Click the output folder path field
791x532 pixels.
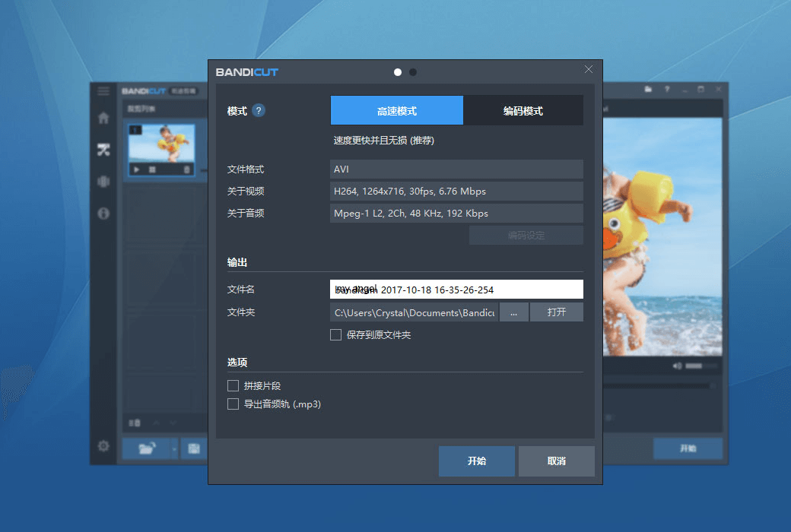click(x=415, y=312)
